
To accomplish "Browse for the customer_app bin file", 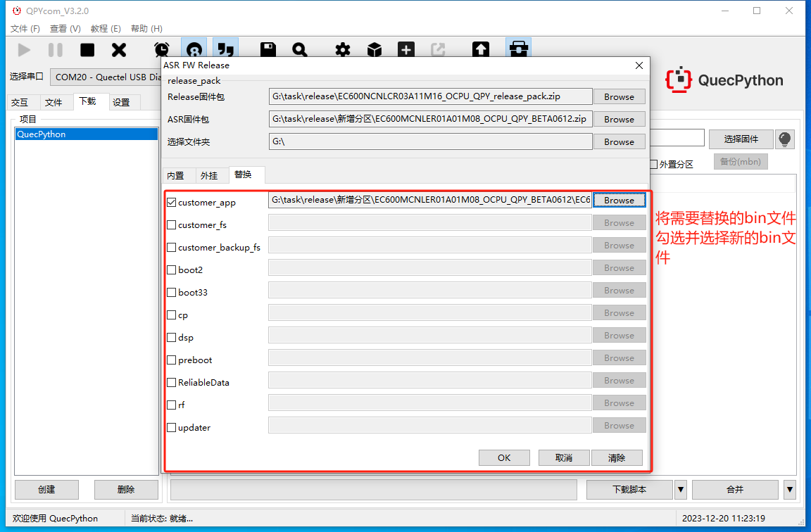I will click(x=619, y=200).
